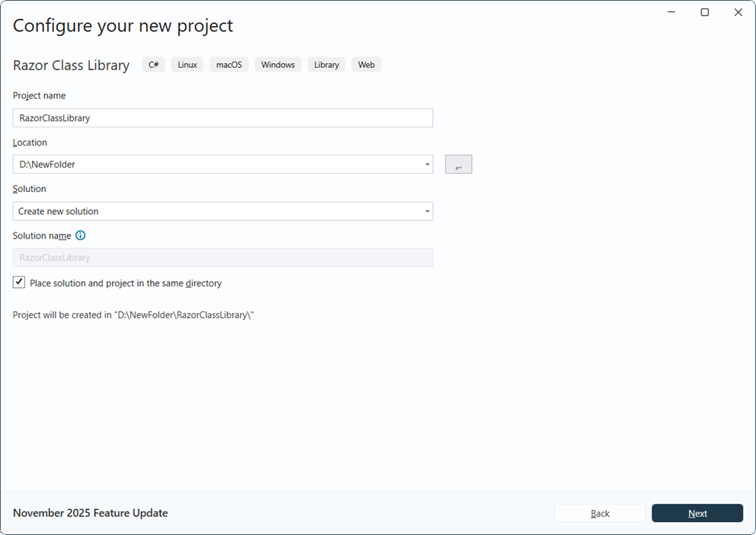Select the Windows platform tag
This screenshot has width=756, height=535.
pos(277,64)
